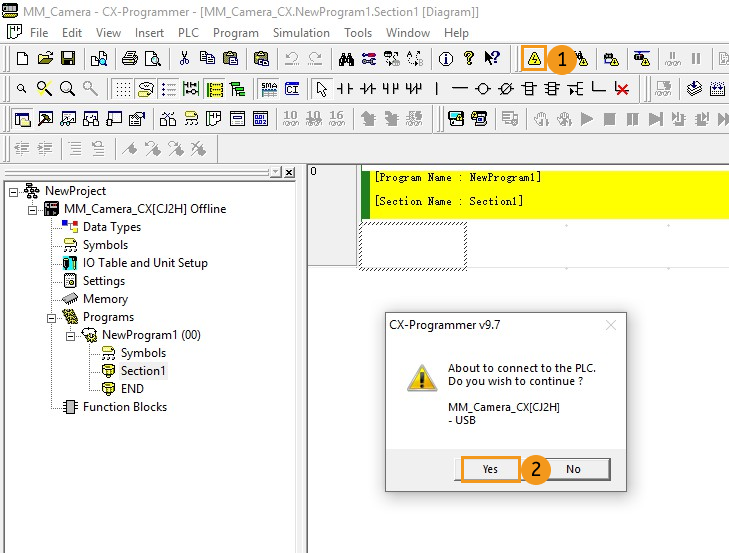Click the Paste clipboard icon

230,59
